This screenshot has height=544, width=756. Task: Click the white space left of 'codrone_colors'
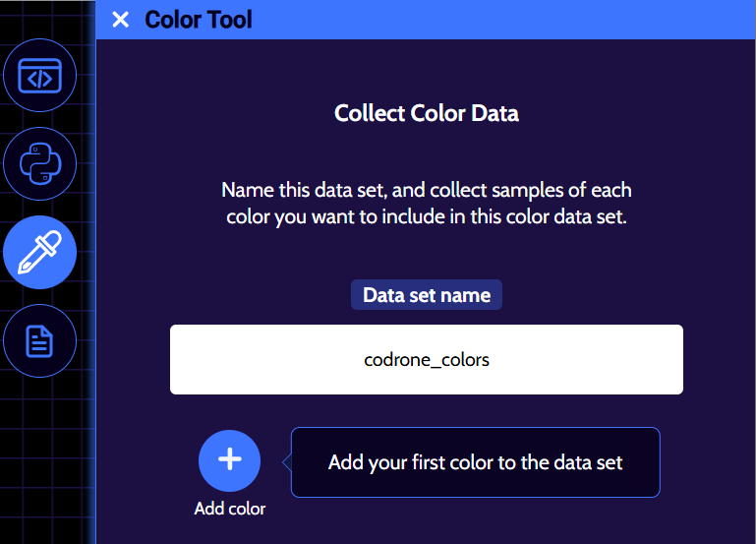pos(256,360)
